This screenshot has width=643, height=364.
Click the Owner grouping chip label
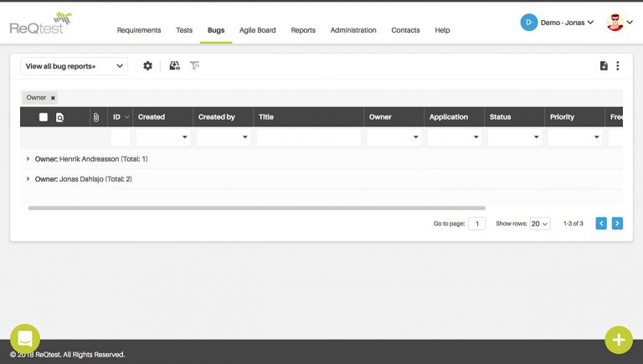click(36, 98)
